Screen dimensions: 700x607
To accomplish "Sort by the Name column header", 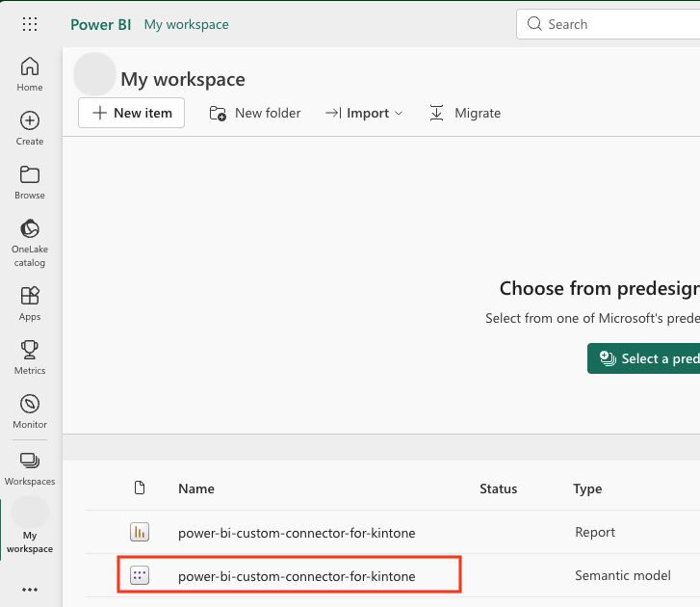I will (x=196, y=488).
